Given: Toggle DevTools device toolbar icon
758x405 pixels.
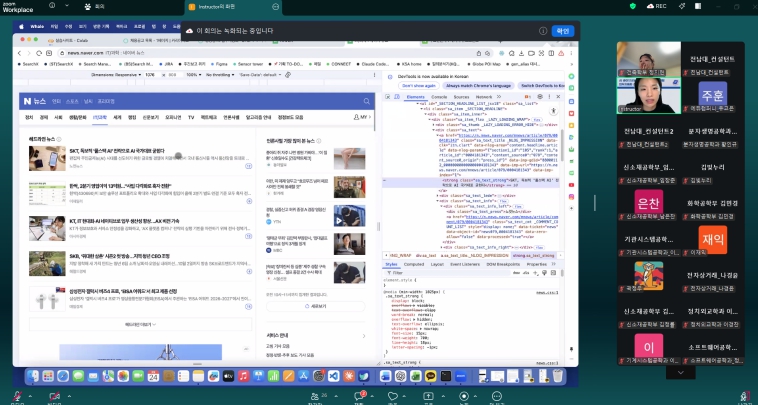Looking at the screenshot, I should point(396,97).
